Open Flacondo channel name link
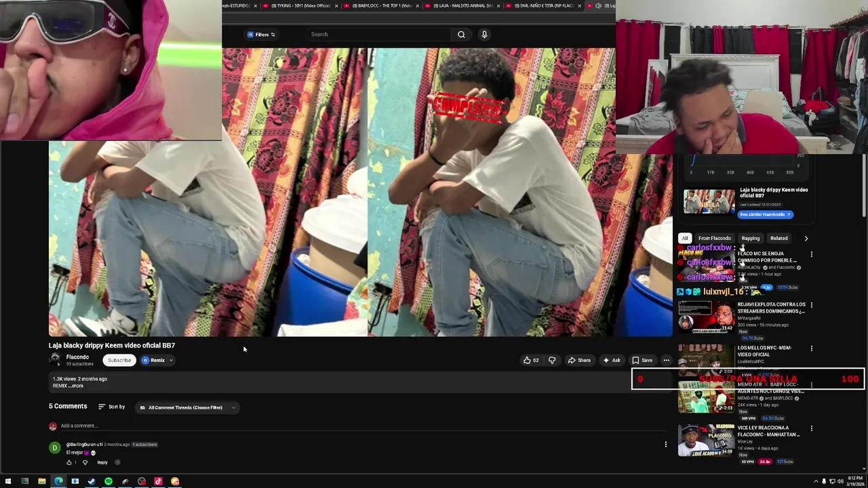 [x=77, y=357]
